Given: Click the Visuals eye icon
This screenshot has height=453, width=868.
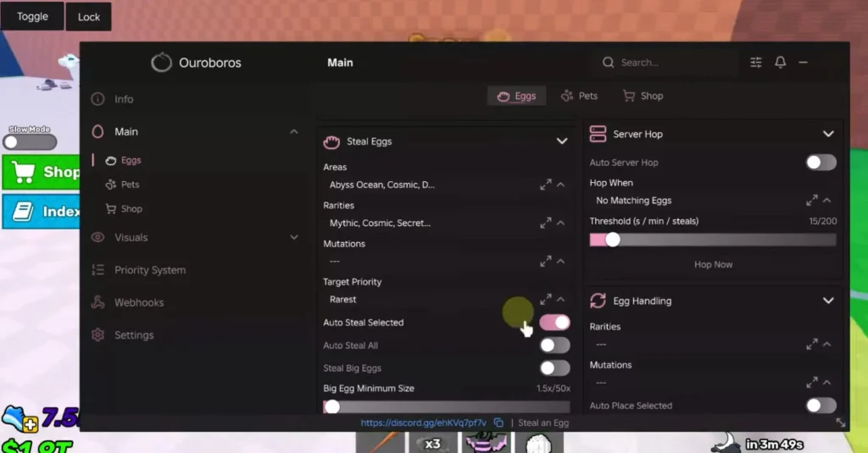Looking at the screenshot, I should (98, 237).
